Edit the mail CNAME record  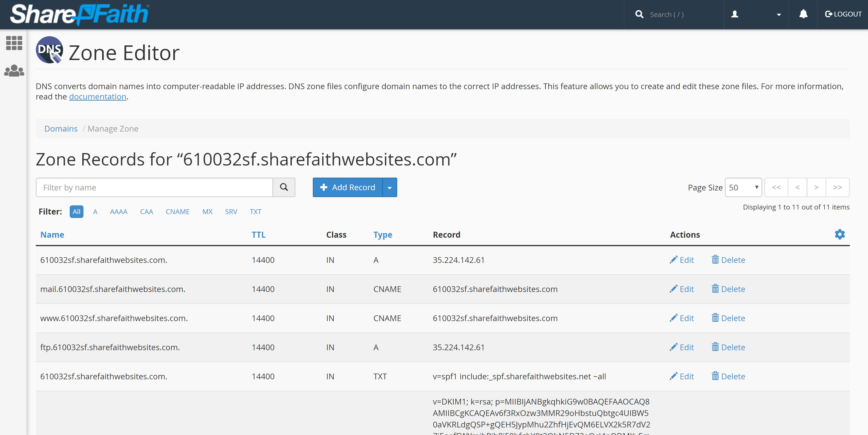point(682,289)
